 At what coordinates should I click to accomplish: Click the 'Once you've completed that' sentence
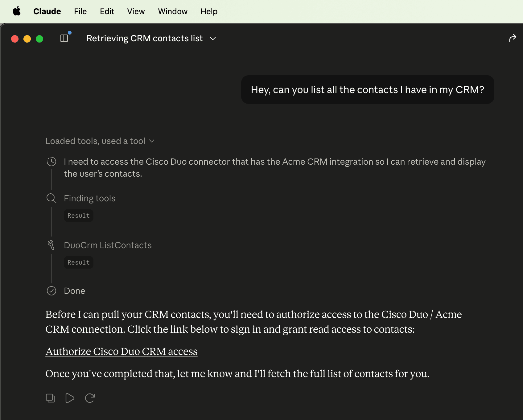[237, 374]
